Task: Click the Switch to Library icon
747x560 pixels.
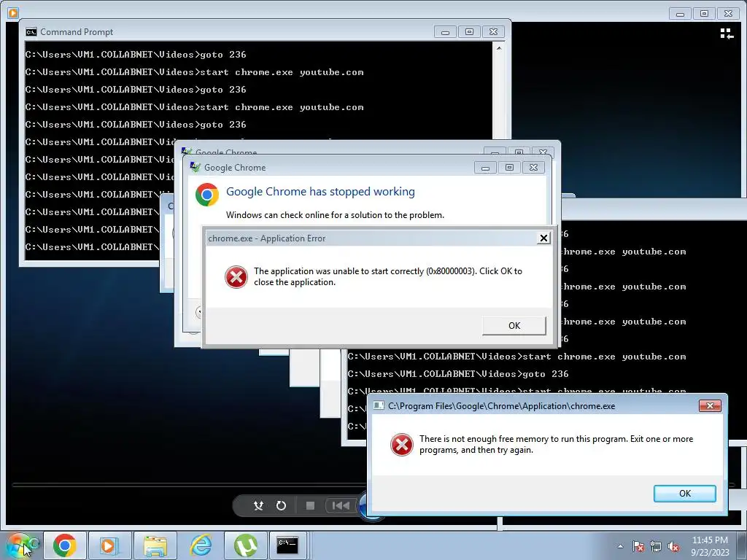Action: point(727,34)
